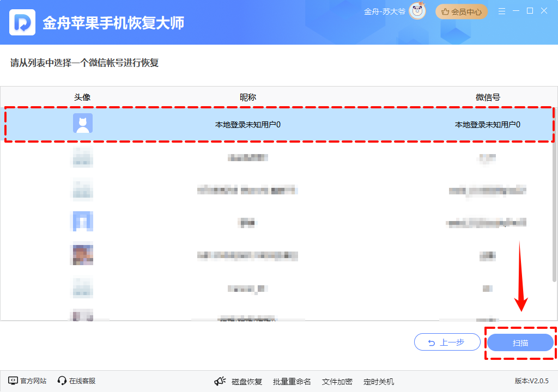558x392 pixels.
Task: Start scanning with the 扫描 button
Action: [520, 342]
